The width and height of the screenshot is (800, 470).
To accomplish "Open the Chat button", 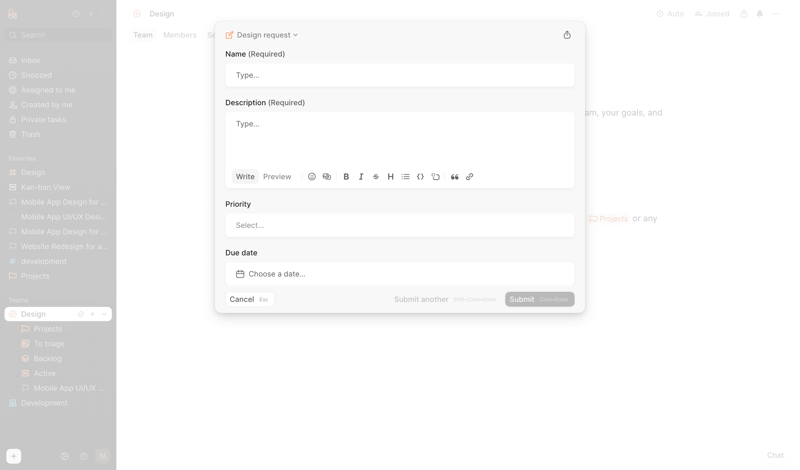I will coord(775,455).
